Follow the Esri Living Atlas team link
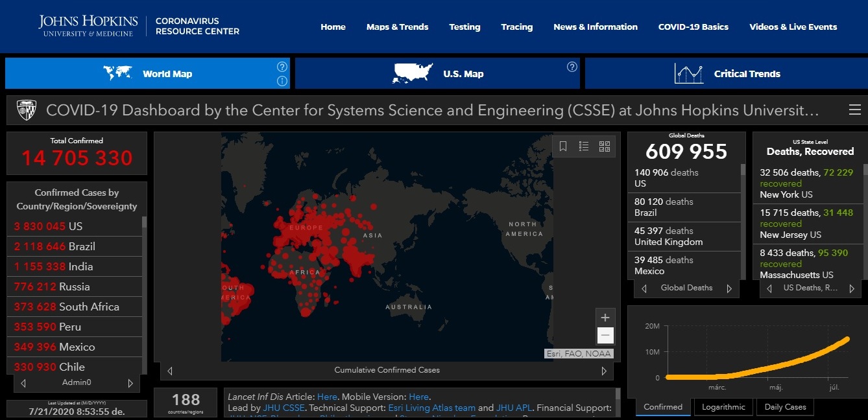The width and height of the screenshot is (868, 420). click(431, 408)
